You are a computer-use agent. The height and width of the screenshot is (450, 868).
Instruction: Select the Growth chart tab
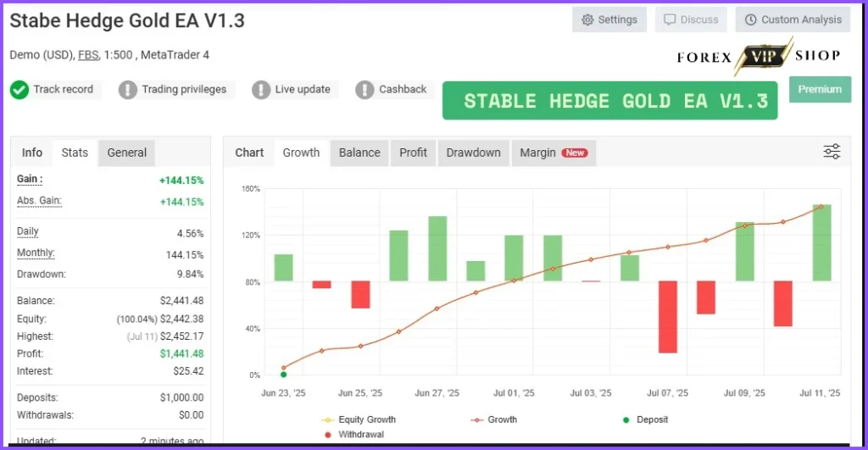301,153
